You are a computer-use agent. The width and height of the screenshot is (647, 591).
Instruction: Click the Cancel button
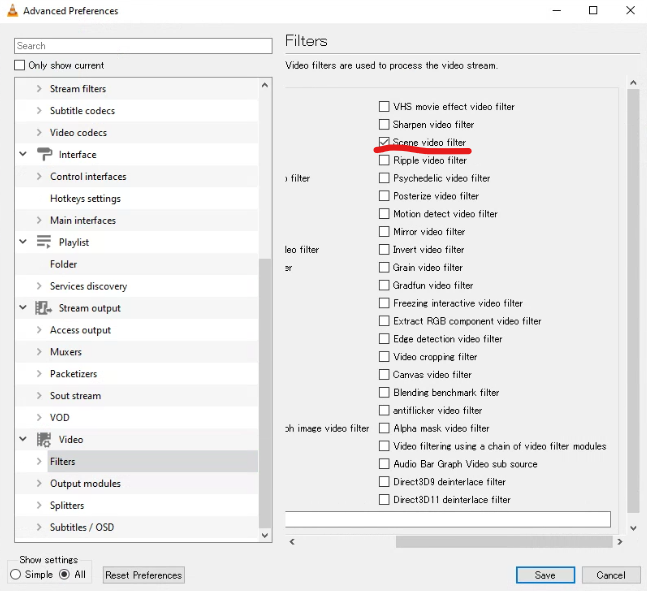coord(611,575)
